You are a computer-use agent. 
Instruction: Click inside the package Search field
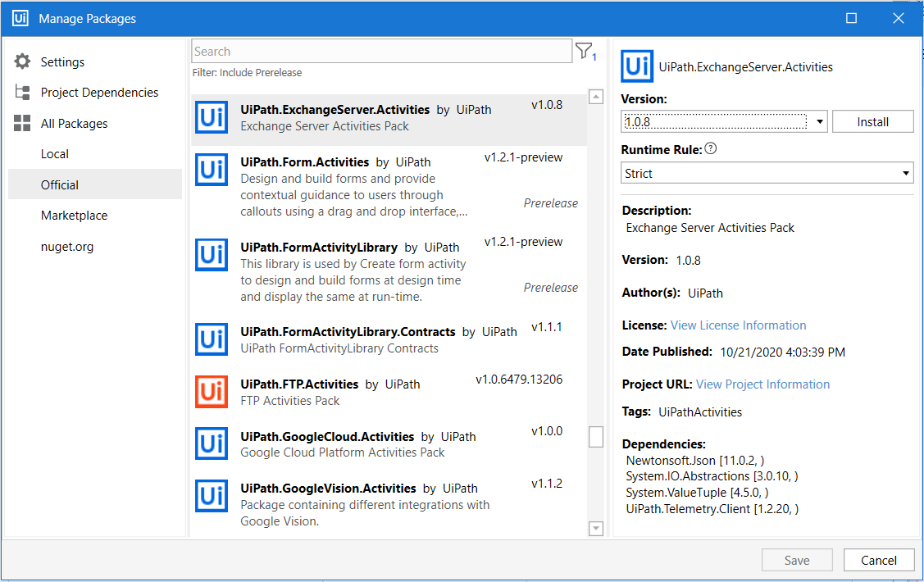tap(381, 52)
